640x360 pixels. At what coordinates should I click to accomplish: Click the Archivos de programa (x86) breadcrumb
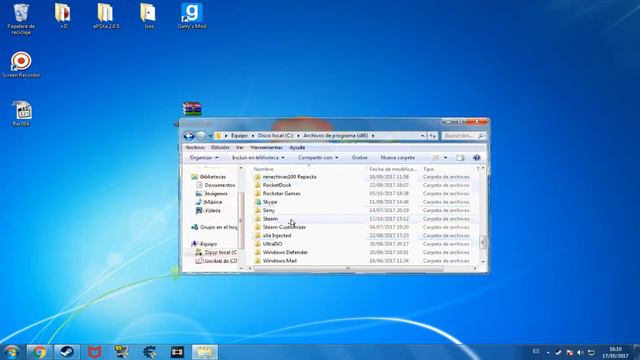pos(336,136)
